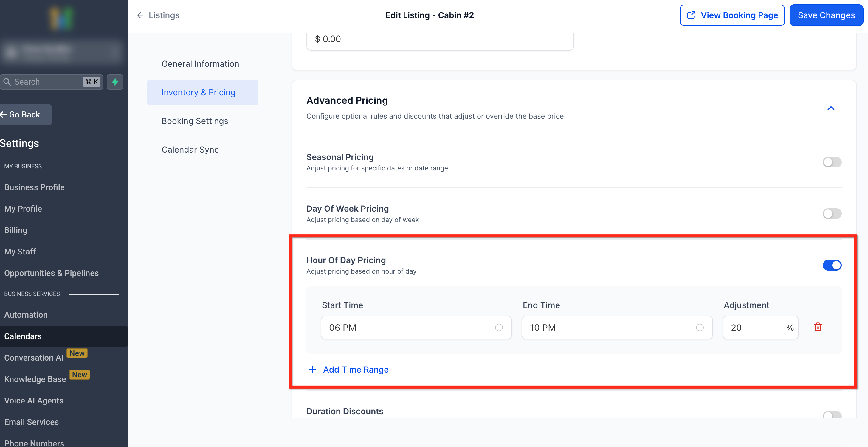Open the Calendar Sync tab

coord(190,150)
